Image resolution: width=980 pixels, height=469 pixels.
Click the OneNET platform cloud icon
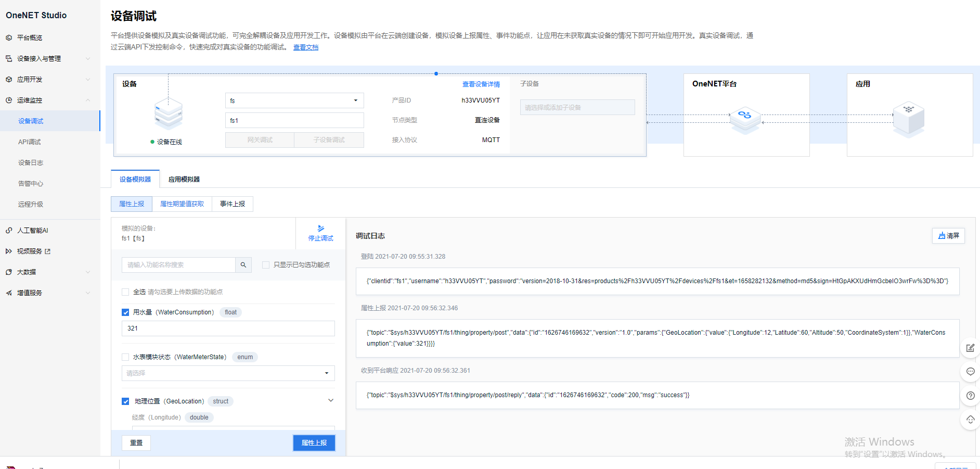point(745,118)
